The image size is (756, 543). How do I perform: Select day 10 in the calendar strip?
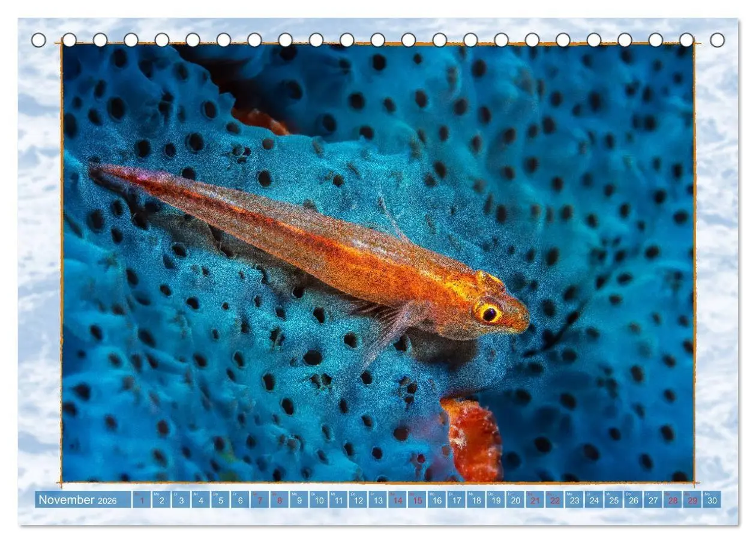pyautogui.click(x=319, y=500)
